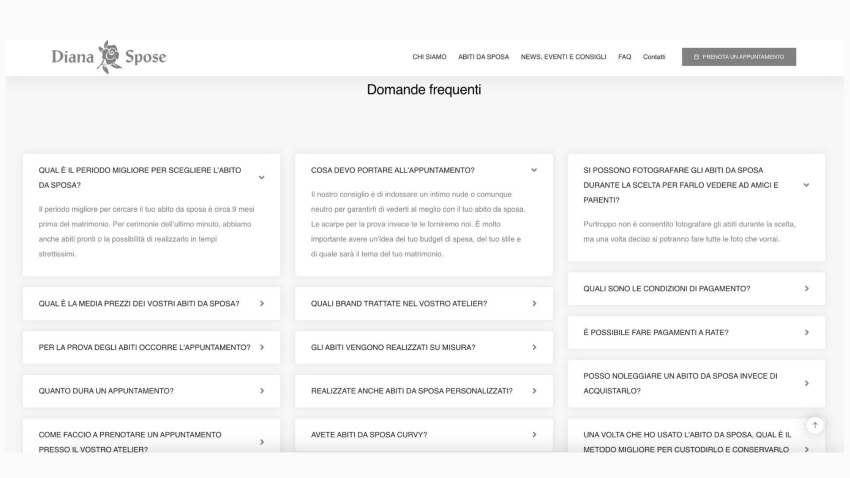This screenshot has width=850, height=478.
Task: Expand 'Qual è la media prezzi' chevron
Action: point(262,304)
